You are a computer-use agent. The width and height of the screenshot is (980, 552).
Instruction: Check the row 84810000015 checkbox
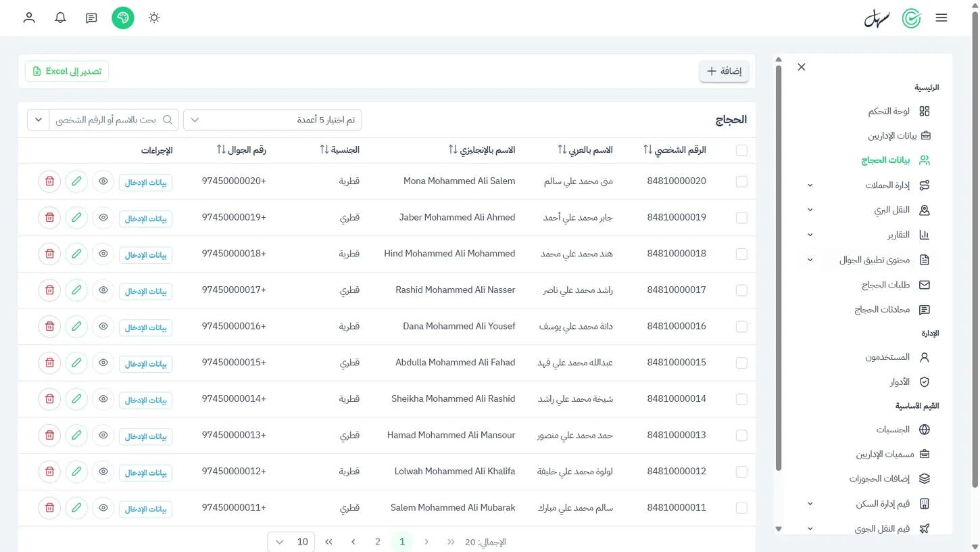(741, 363)
